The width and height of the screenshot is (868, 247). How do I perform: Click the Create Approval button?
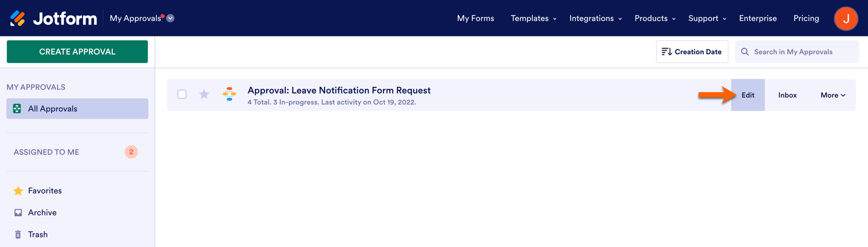pos(77,52)
